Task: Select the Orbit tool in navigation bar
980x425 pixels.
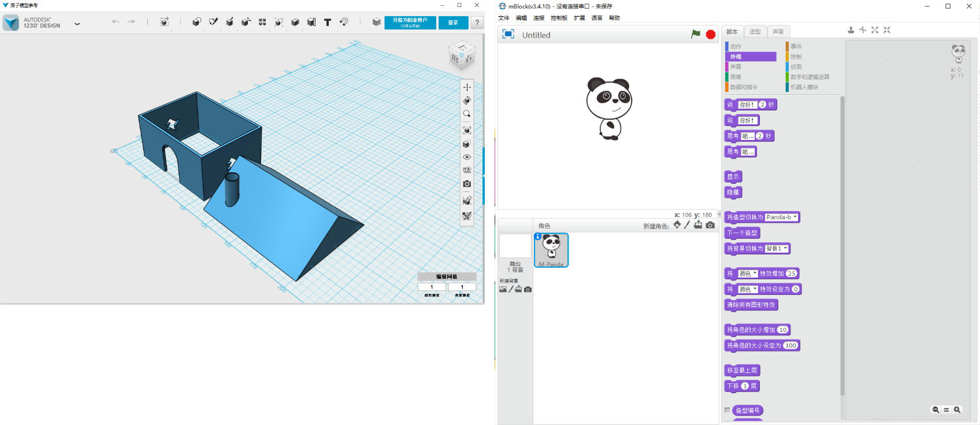Action: point(467,101)
